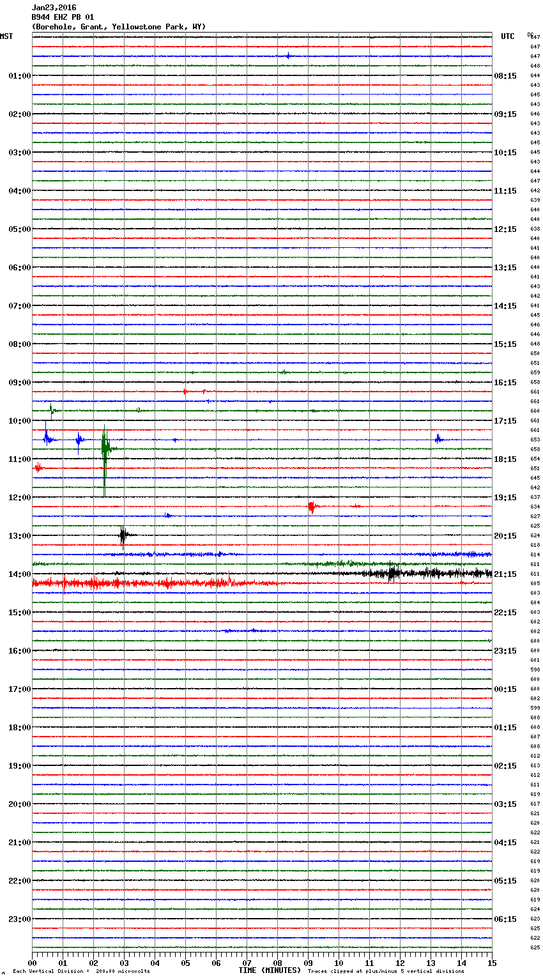
Task: Select the 16:00 MST hour label
Action: [x=20, y=651]
